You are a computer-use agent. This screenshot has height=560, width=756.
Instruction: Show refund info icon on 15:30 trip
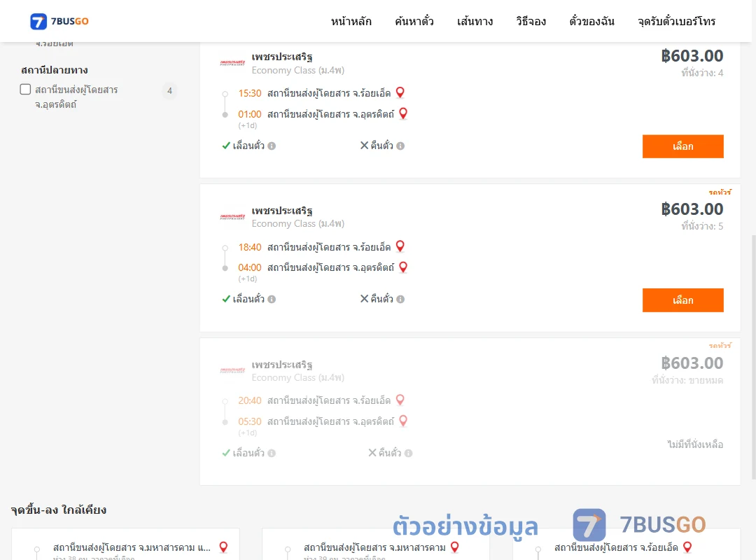(x=400, y=146)
